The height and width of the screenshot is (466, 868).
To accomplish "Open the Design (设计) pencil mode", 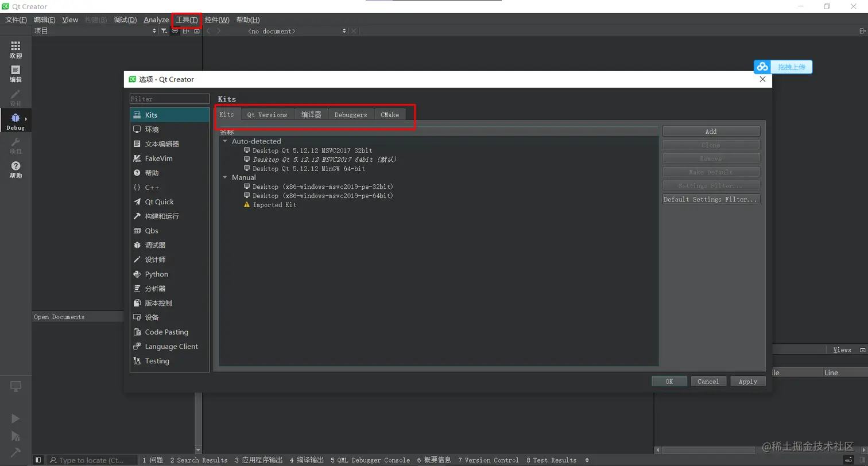I will [15, 98].
